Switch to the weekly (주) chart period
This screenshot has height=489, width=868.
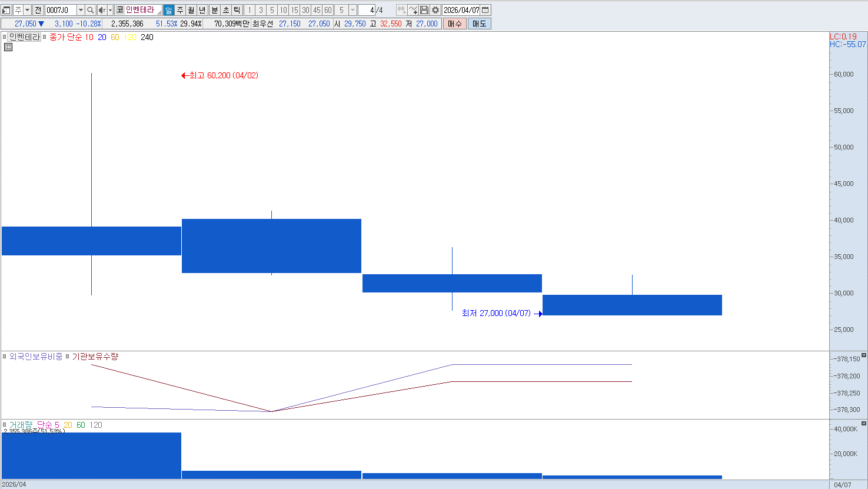click(x=180, y=10)
